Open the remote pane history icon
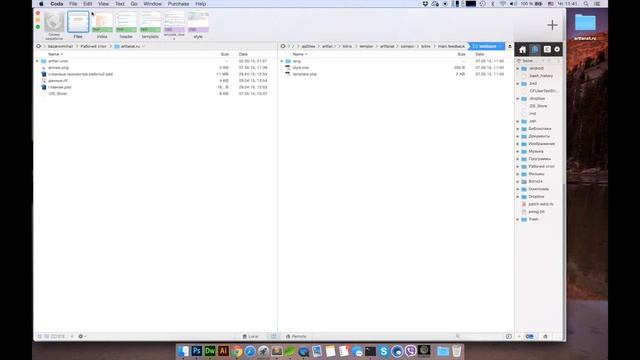The image size is (640, 360). 283,46
